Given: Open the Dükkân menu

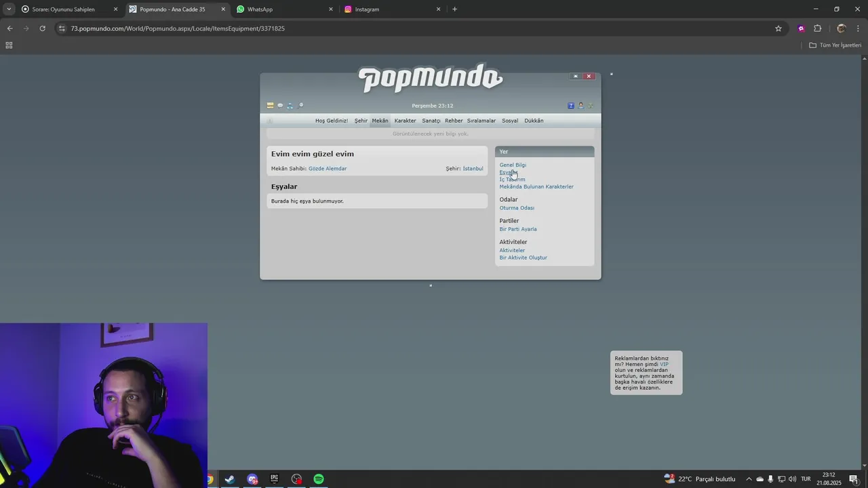Looking at the screenshot, I should point(534,121).
